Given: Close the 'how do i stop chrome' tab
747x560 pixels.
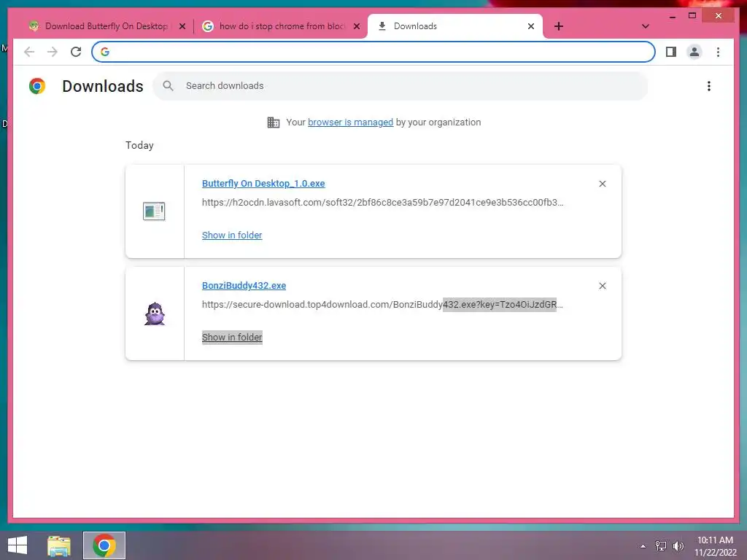Looking at the screenshot, I should click(356, 27).
